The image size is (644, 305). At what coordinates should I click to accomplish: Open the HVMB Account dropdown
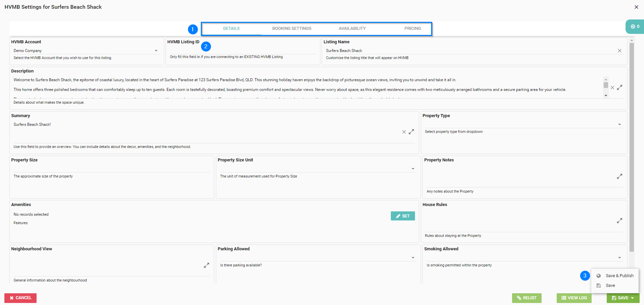click(156, 51)
